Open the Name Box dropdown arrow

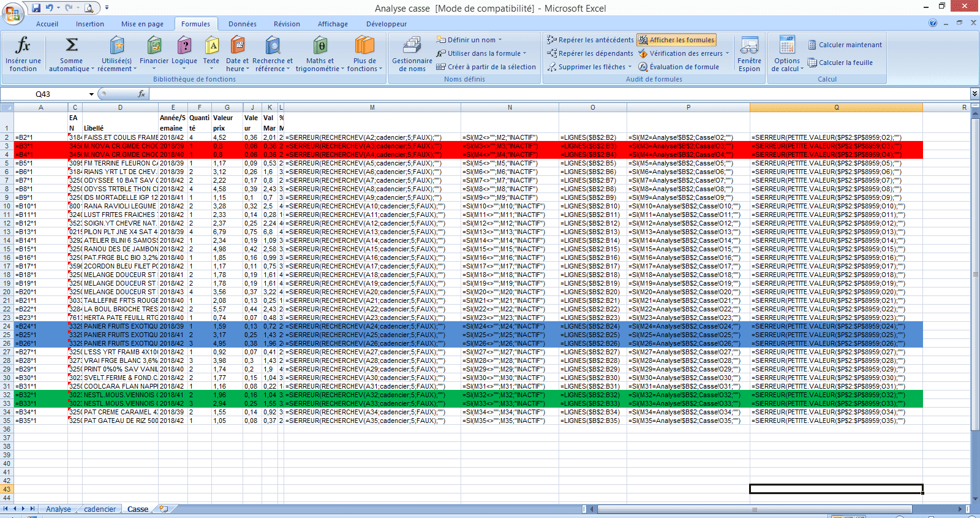coord(91,94)
